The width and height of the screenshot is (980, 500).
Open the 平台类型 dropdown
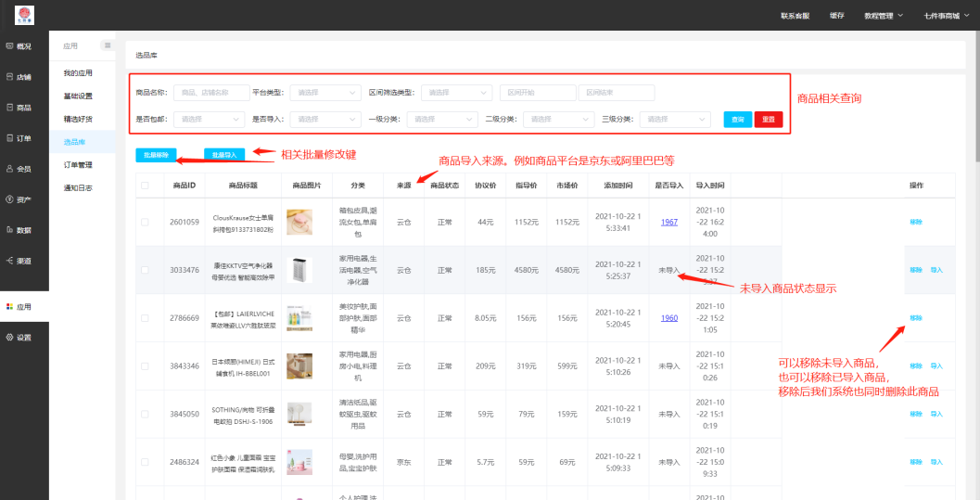(325, 93)
